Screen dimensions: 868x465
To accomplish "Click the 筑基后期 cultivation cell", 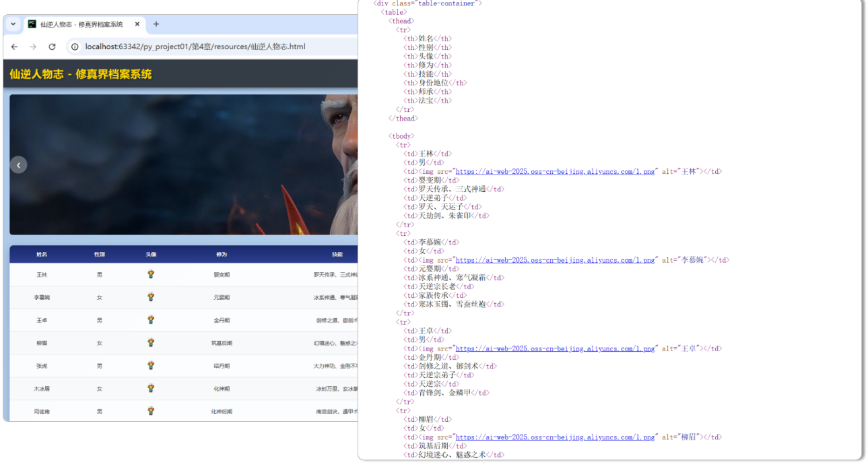I will click(222, 343).
